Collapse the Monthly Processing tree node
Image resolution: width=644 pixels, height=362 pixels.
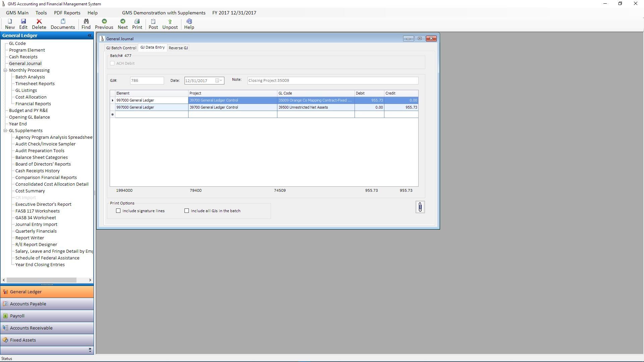[x=5, y=70]
